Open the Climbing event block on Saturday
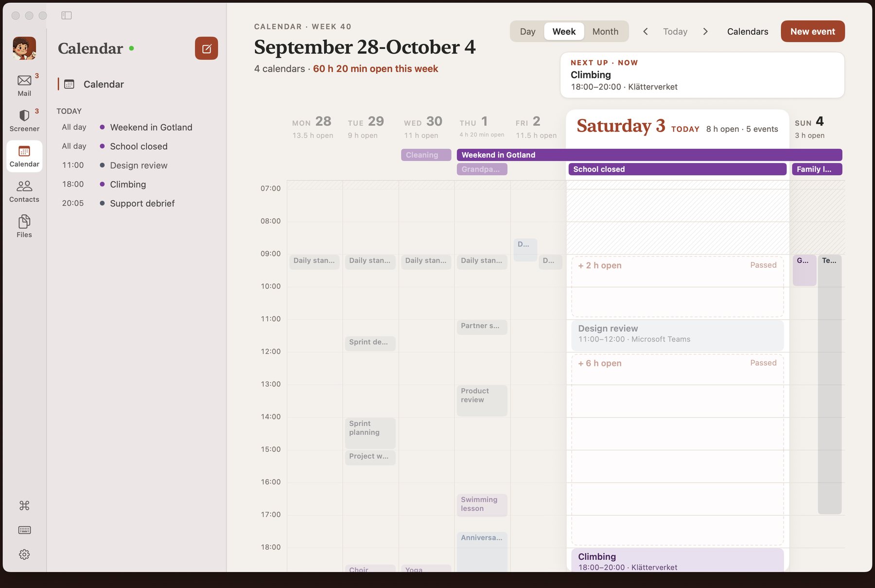This screenshot has width=875, height=588. [677, 560]
